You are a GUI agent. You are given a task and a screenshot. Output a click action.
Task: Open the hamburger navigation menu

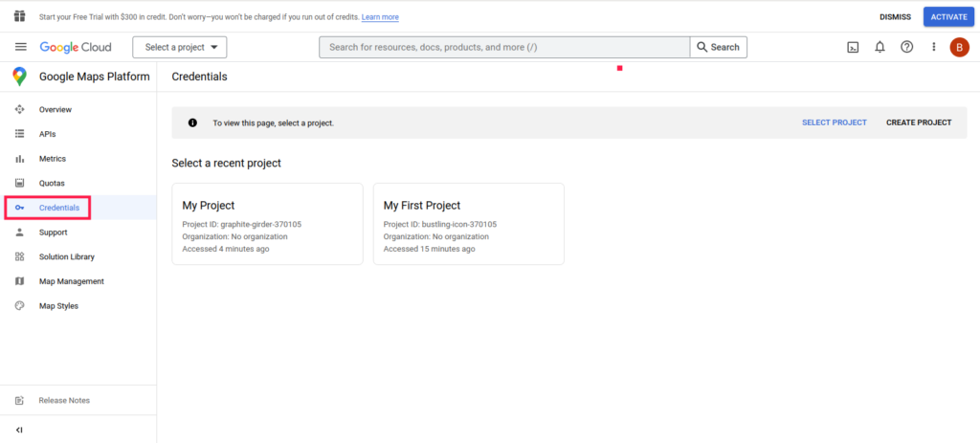(20, 47)
